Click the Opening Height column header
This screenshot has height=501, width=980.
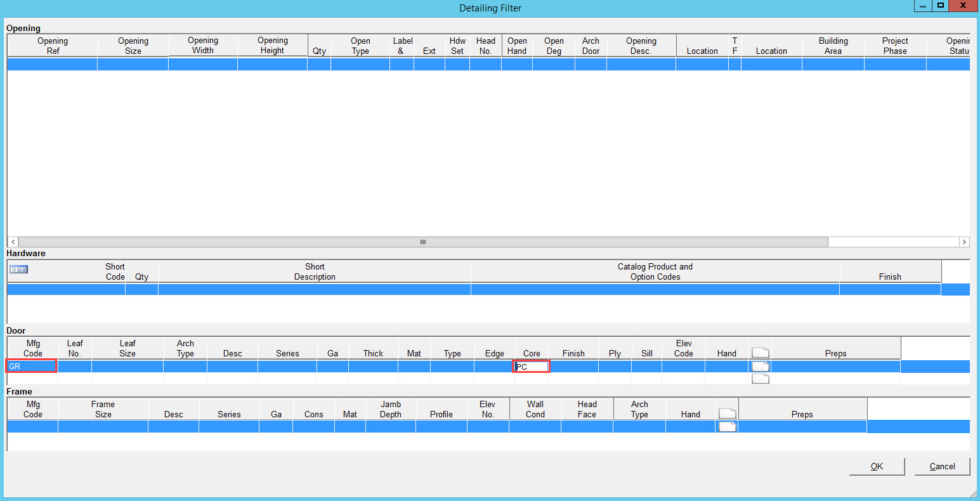point(273,46)
